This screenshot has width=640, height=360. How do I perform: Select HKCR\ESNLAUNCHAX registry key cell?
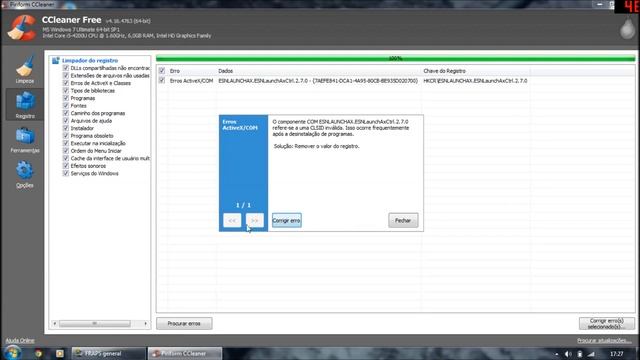(x=475, y=81)
